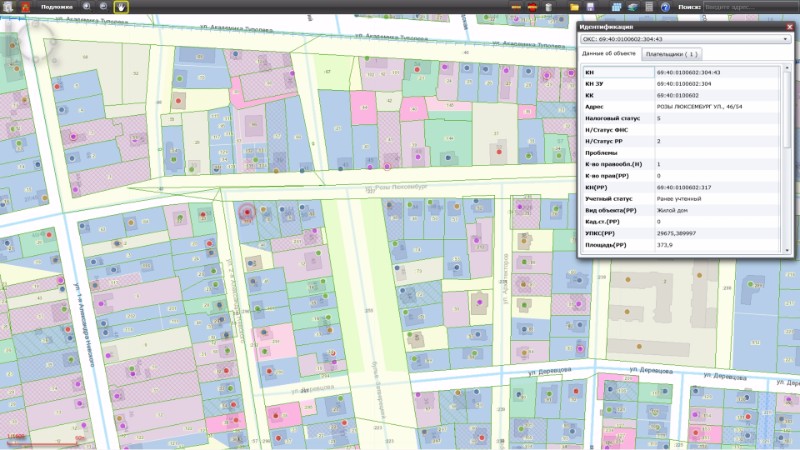The width and height of the screenshot is (800, 450).
Task: Open the yellow folder icon
Action: point(575,7)
